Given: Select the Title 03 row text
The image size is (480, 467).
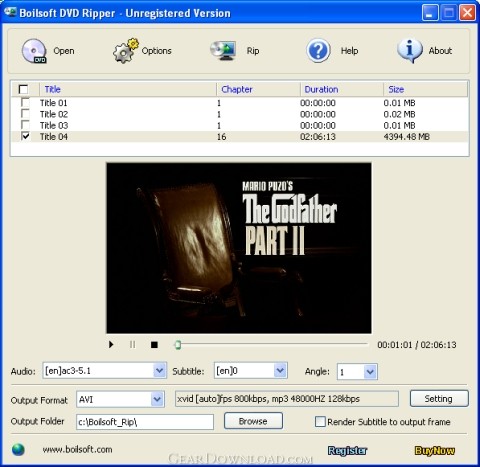Looking at the screenshot, I should tap(54, 126).
